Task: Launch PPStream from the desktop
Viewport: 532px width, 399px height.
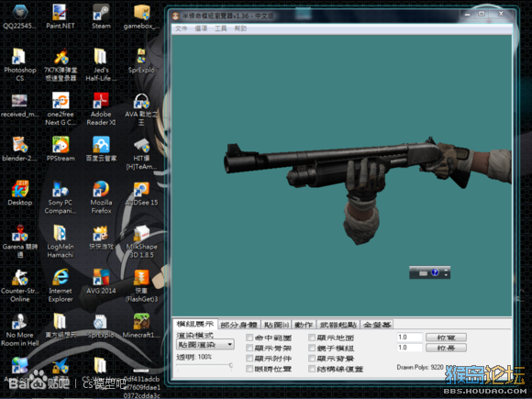Action: click(61, 149)
